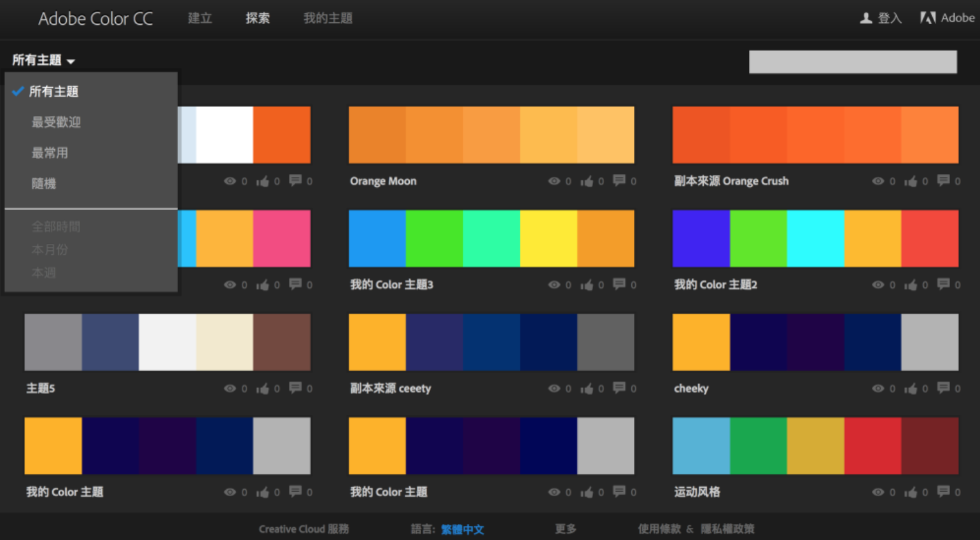The height and width of the screenshot is (540, 980).
Task: Open comments for cheeky theme
Action: (943, 388)
